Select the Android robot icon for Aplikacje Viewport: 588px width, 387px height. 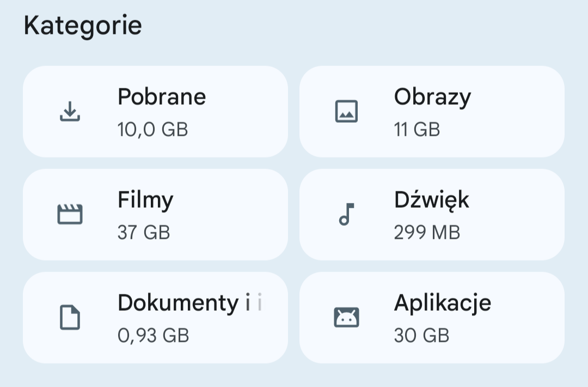click(x=346, y=318)
